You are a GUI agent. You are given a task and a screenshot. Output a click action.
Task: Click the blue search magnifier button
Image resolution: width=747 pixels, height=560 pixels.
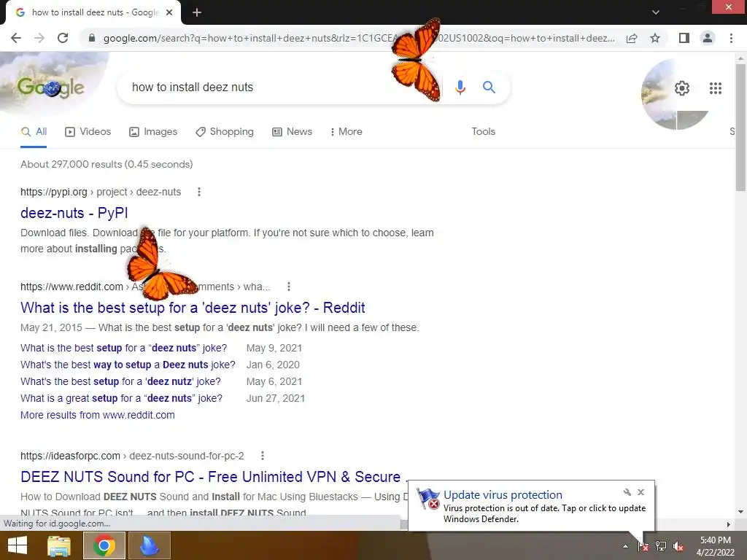pos(489,87)
